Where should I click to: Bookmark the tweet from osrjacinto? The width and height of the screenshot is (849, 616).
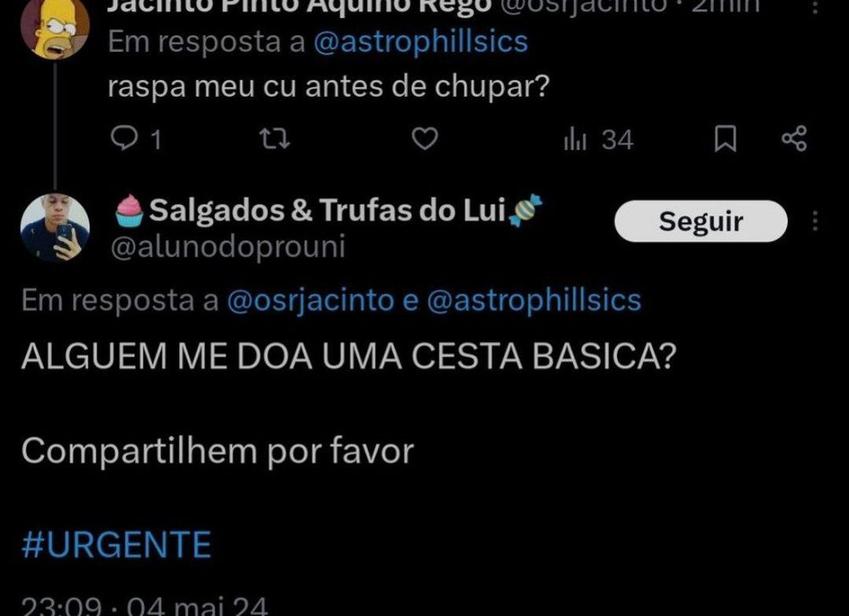725,139
